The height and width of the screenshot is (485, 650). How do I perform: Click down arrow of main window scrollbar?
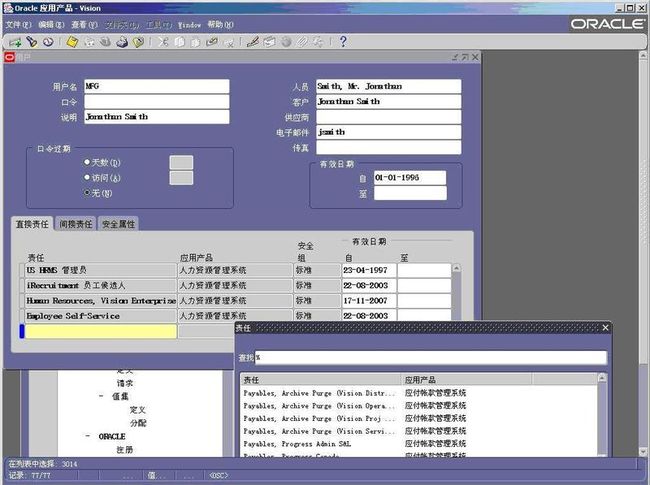point(643,452)
